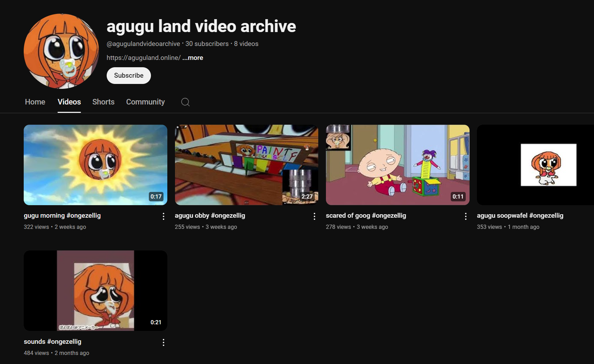Screen dimensions: 594x364
Task: Open the Shorts tab
Action: click(104, 102)
